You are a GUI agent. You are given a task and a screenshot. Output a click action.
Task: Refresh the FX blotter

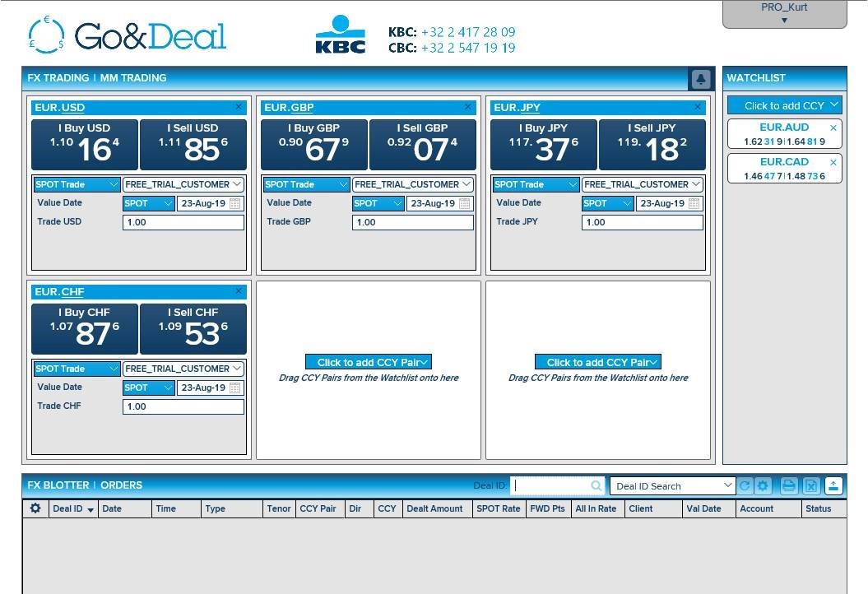[745, 486]
